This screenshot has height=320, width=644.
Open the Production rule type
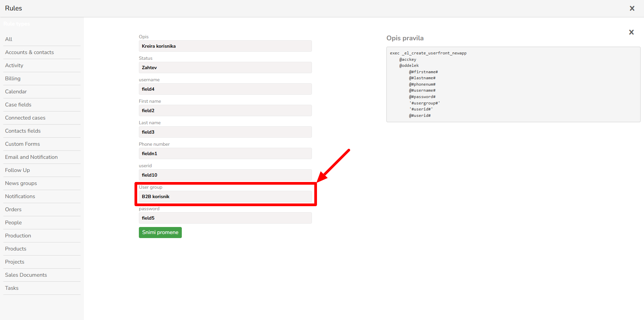[18, 236]
